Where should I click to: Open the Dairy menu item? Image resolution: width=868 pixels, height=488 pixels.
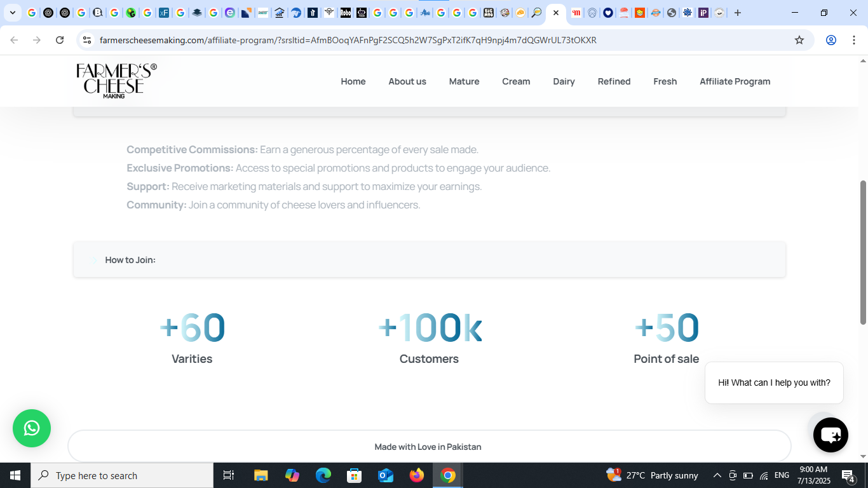coord(564,81)
